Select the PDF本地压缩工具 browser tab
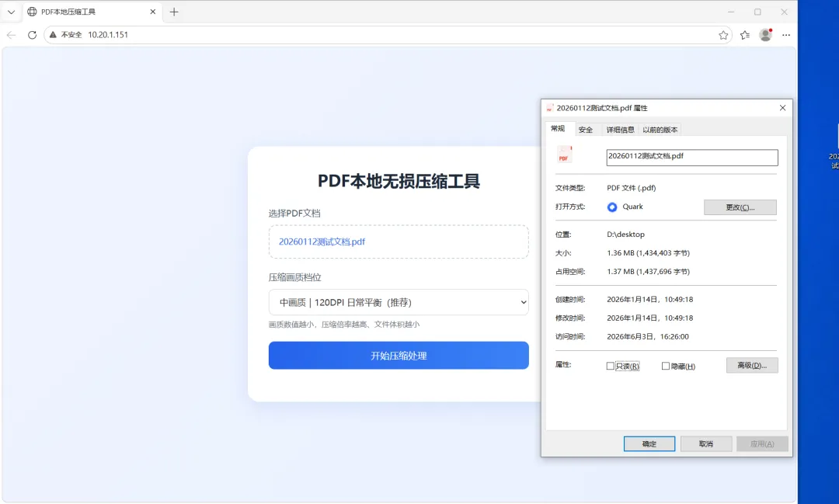Image resolution: width=839 pixels, height=504 pixels. tap(91, 12)
